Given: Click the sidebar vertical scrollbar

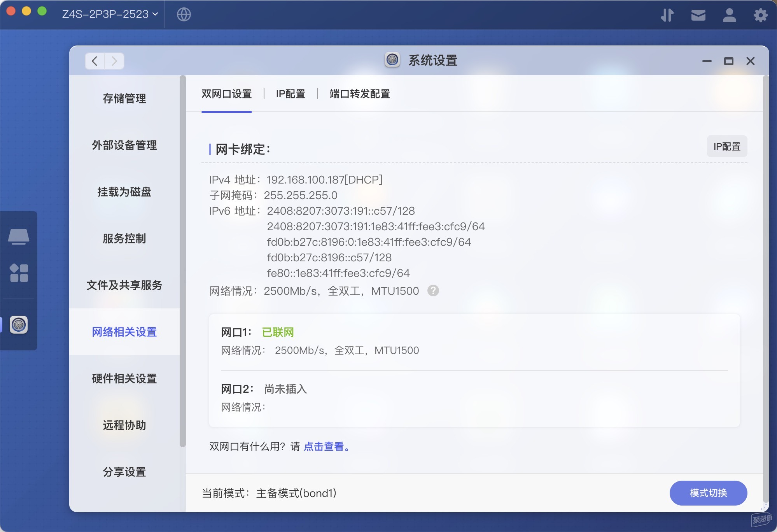Looking at the screenshot, I should coord(183,261).
